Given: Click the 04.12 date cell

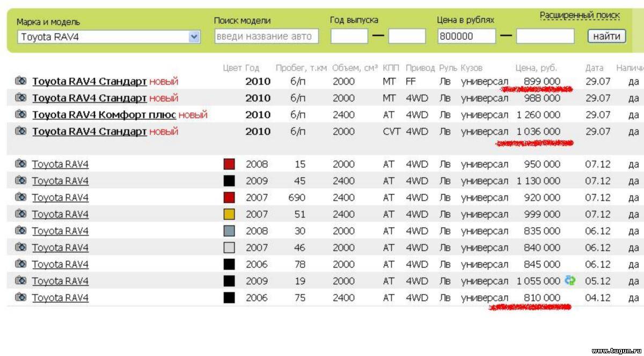Looking at the screenshot, I should pos(598,297).
